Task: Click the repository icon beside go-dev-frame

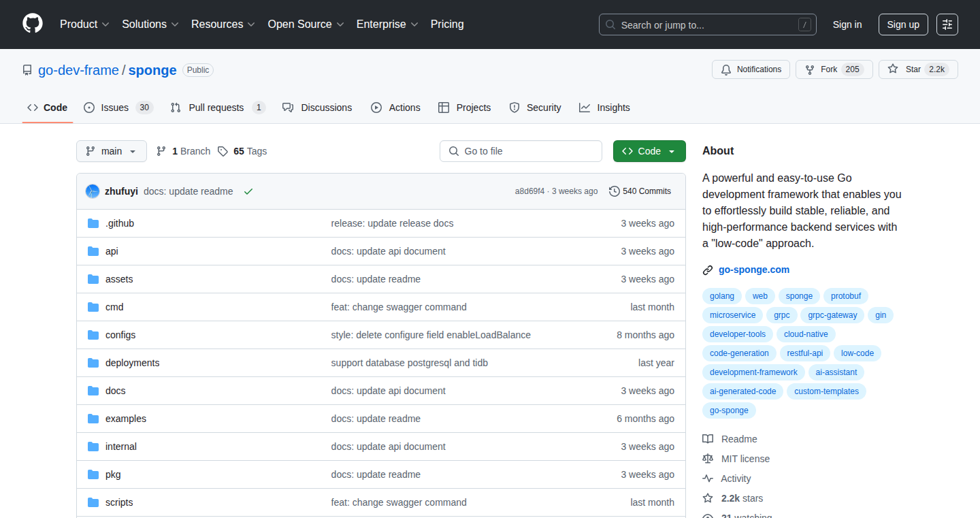Action: (x=27, y=70)
